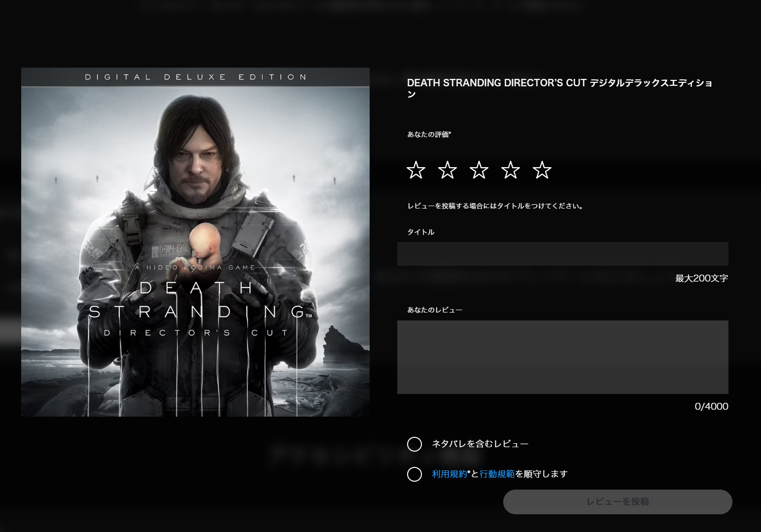Set rating to five stars
The height and width of the screenshot is (532, 761).
tap(542, 170)
